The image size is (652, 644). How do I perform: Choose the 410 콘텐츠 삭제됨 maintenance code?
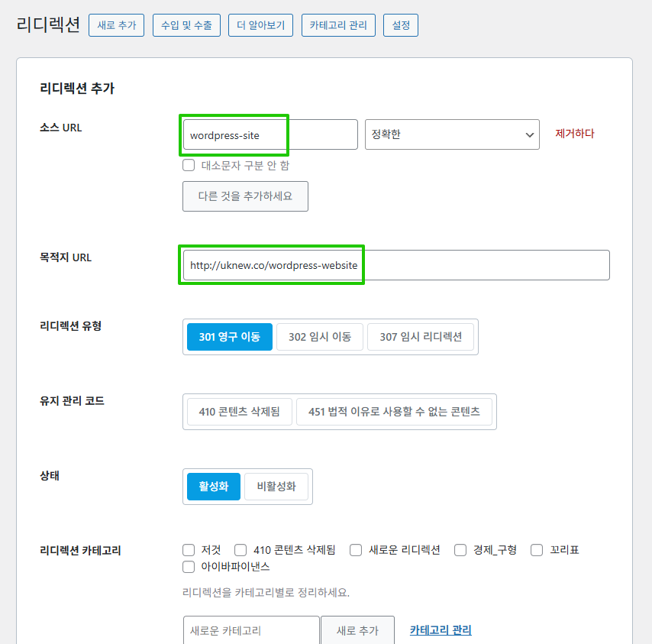(240, 412)
